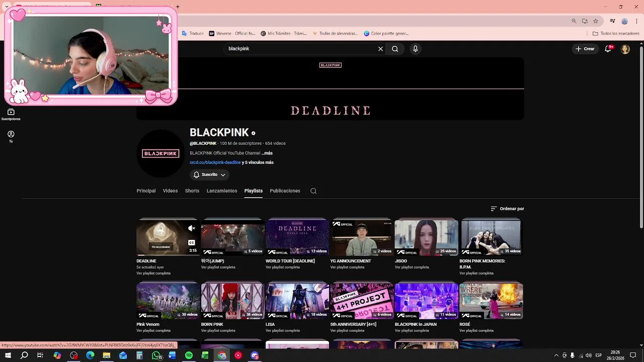Open the DEADLINE playlist thumbnail
The height and width of the screenshot is (362, 644).
click(x=168, y=237)
